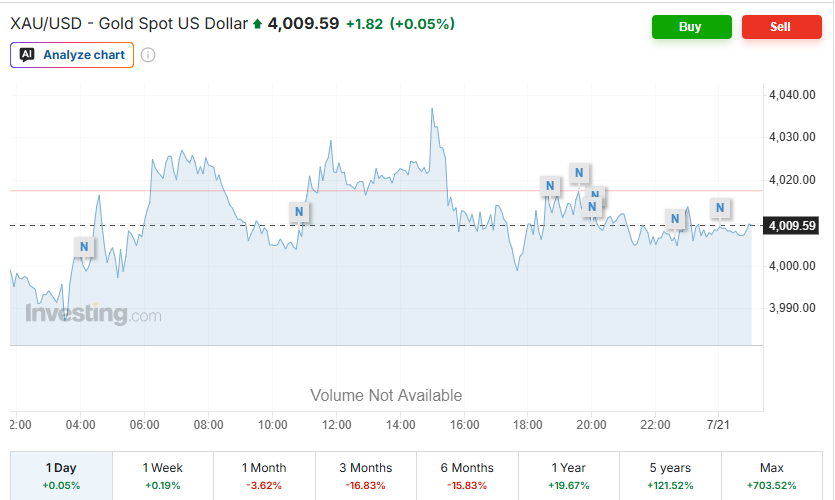This screenshot has height=500, width=835.
Task: Click the green Buy button
Action: point(692,27)
